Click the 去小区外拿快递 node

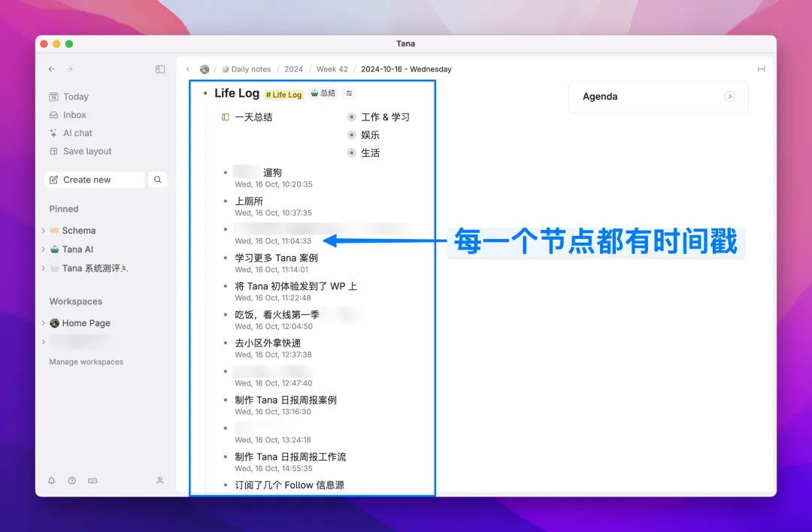pyautogui.click(x=268, y=343)
